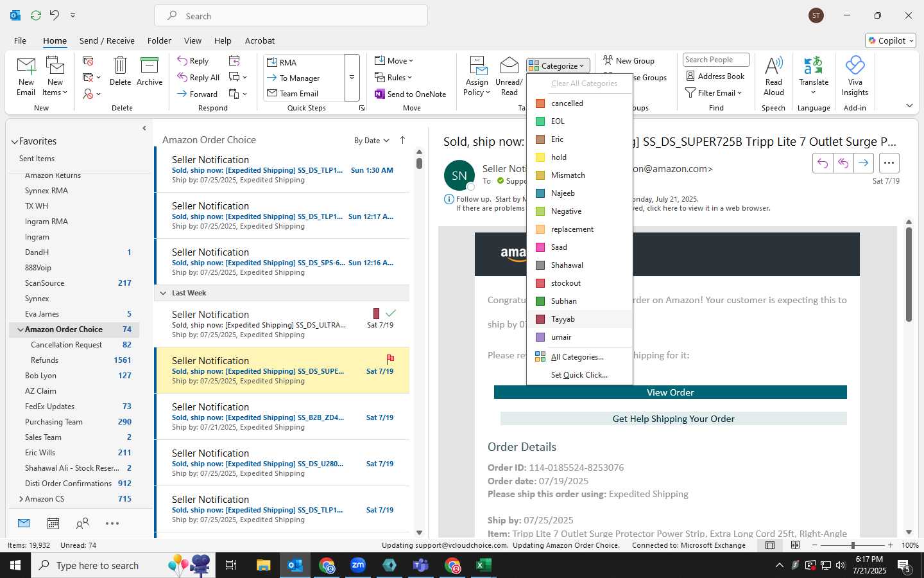The width and height of the screenshot is (924, 578).
Task: Switch to Send / Receive tab
Action: [x=107, y=40]
